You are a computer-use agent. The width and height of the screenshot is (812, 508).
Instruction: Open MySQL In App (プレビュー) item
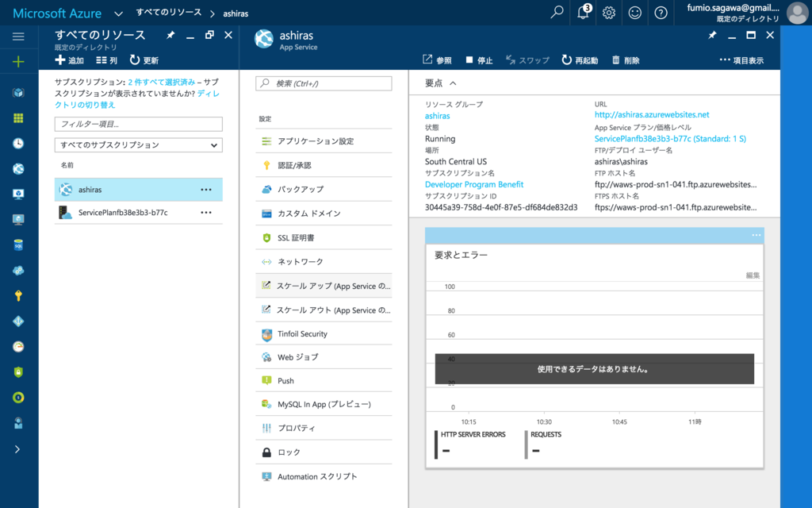[x=324, y=404]
